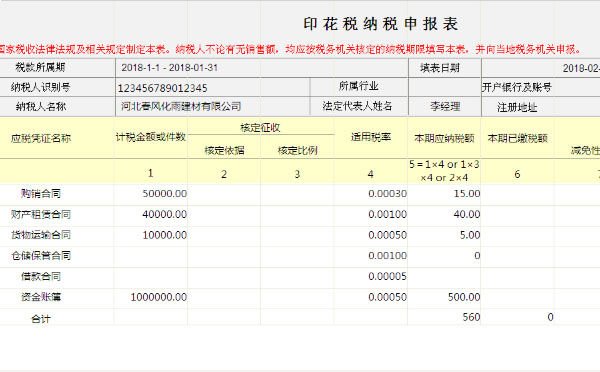The image size is (600, 372).
Task: Click the 核定依据 sub-header
Action: pyautogui.click(x=224, y=150)
